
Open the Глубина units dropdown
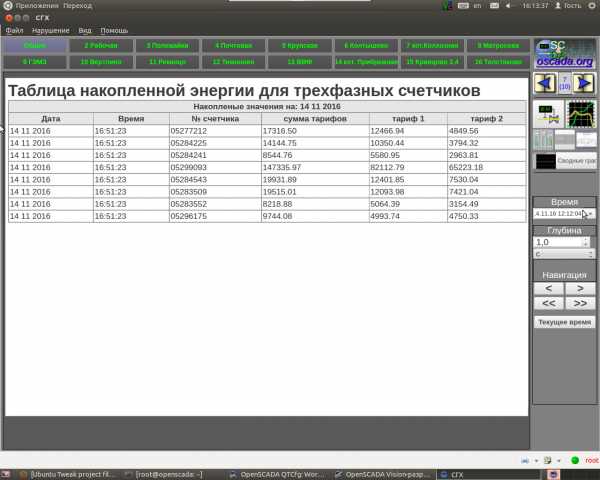click(589, 253)
